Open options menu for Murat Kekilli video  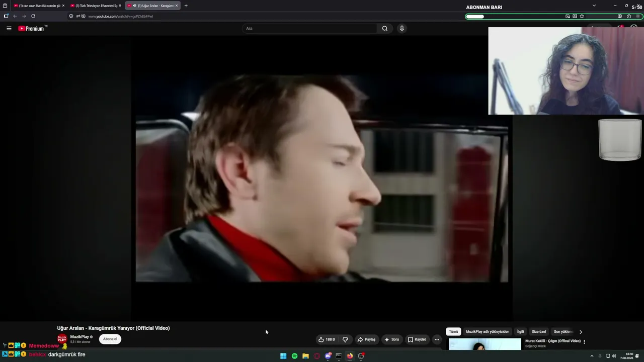pos(584,342)
